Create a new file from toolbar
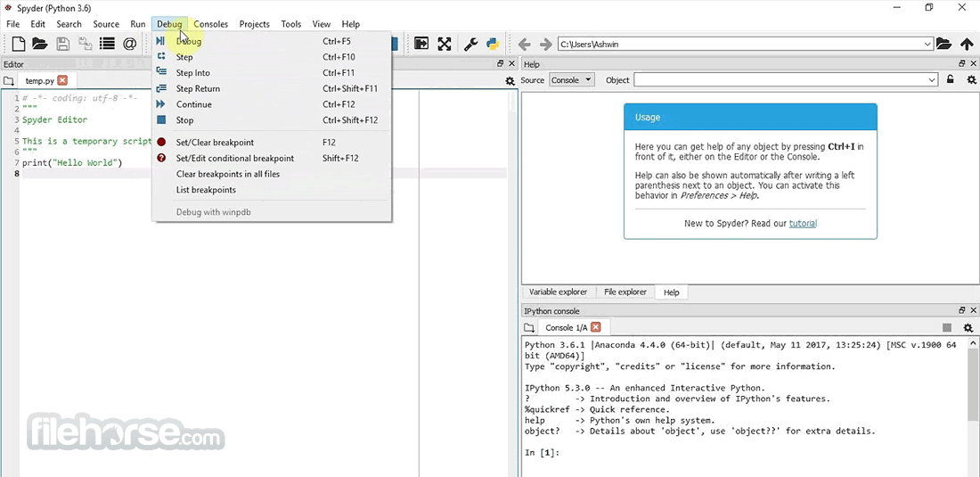Image resolution: width=980 pixels, height=477 pixels. [x=19, y=44]
